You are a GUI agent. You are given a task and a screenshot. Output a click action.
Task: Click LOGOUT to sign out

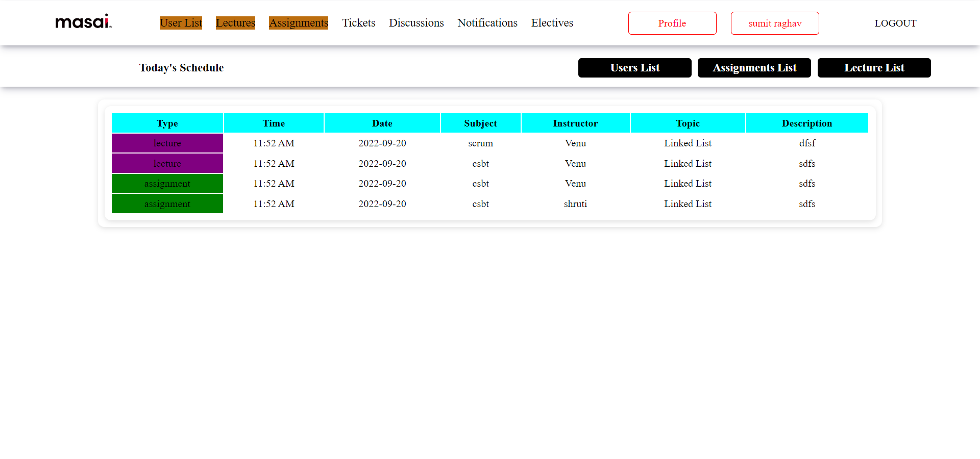tap(895, 23)
